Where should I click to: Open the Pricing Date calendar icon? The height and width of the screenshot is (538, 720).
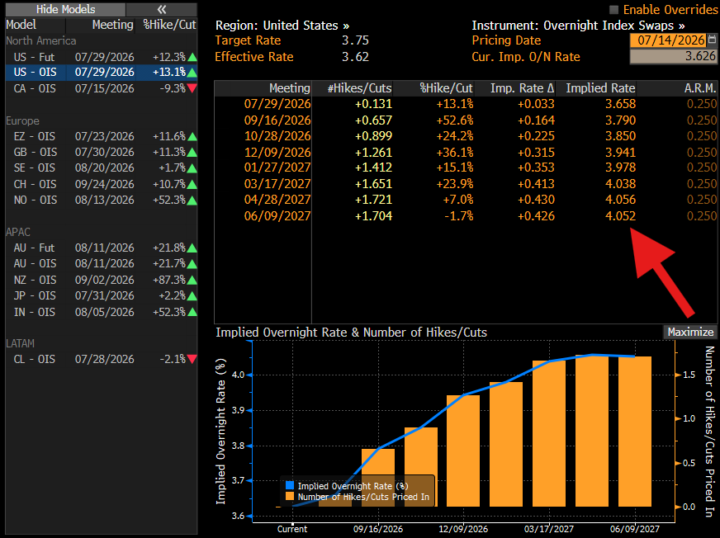click(x=712, y=40)
